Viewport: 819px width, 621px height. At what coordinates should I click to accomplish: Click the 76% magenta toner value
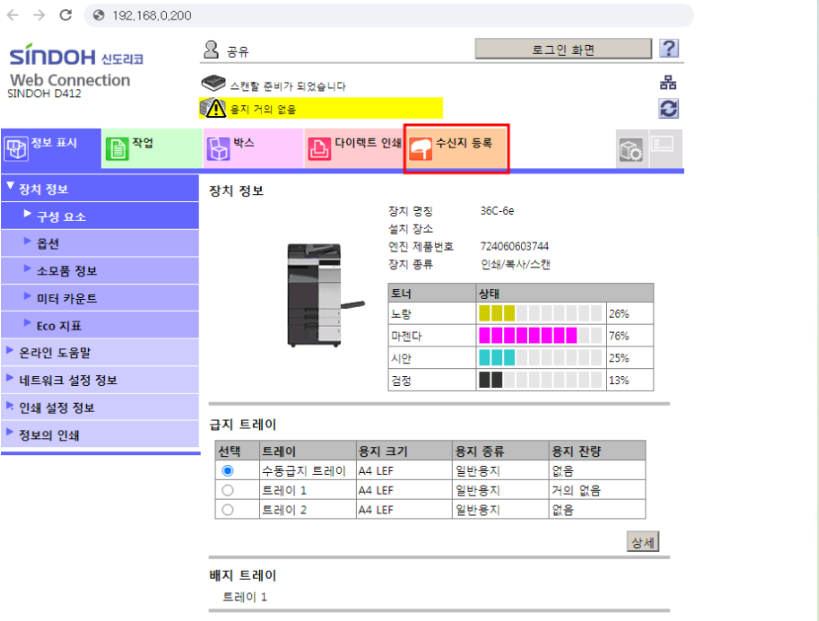618,336
